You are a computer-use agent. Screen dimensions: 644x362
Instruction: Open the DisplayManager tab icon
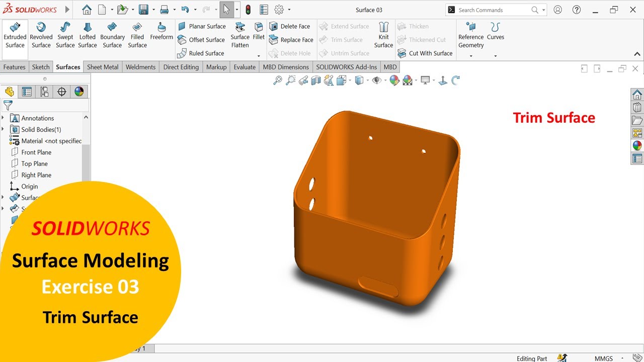point(79,92)
